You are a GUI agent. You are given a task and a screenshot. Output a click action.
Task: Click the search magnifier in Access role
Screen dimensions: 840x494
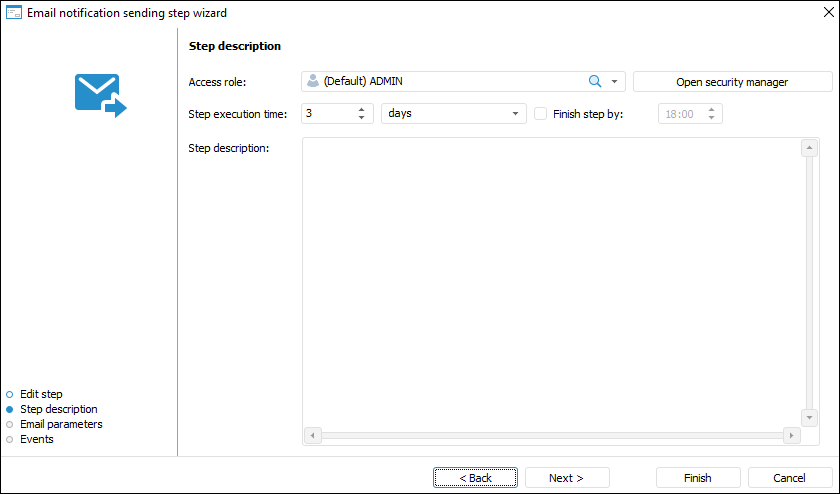point(595,82)
